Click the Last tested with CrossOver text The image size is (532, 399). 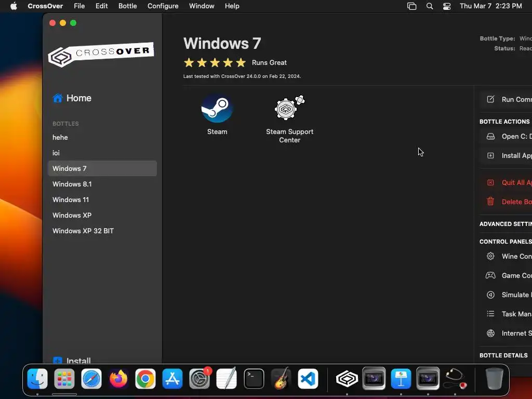pos(242,76)
